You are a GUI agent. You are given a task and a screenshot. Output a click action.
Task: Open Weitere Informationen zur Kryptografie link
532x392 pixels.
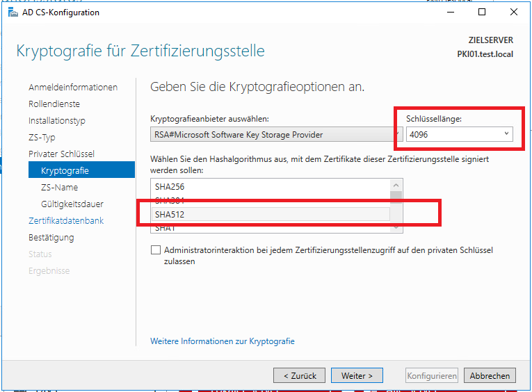tap(223, 341)
